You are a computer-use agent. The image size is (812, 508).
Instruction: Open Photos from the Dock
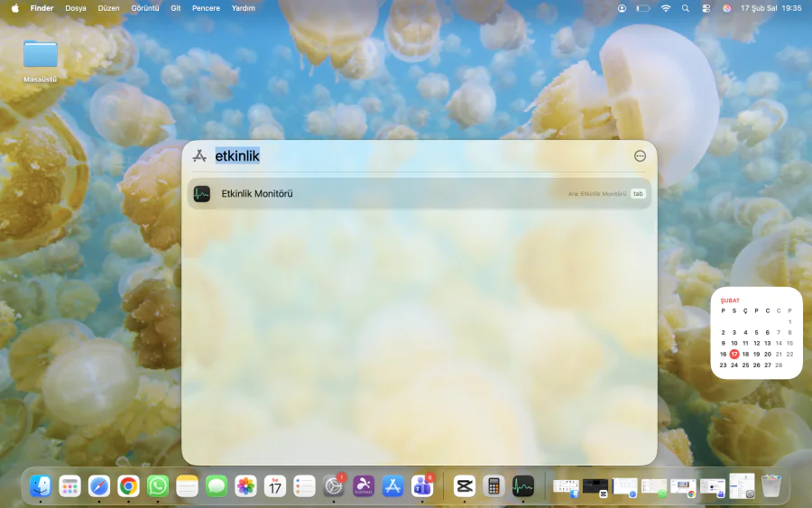tap(245, 486)
